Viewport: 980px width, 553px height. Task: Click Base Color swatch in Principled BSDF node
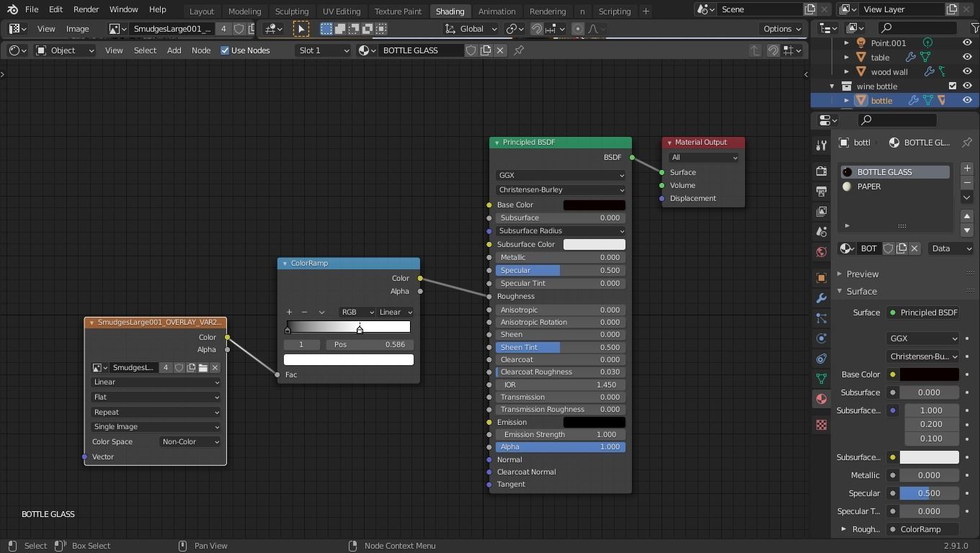594,205
